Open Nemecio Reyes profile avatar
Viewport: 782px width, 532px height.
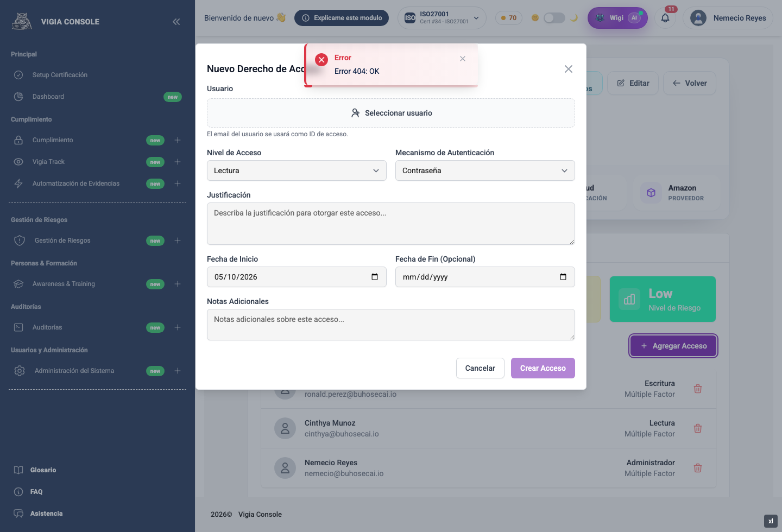click(x=698, y=18)
